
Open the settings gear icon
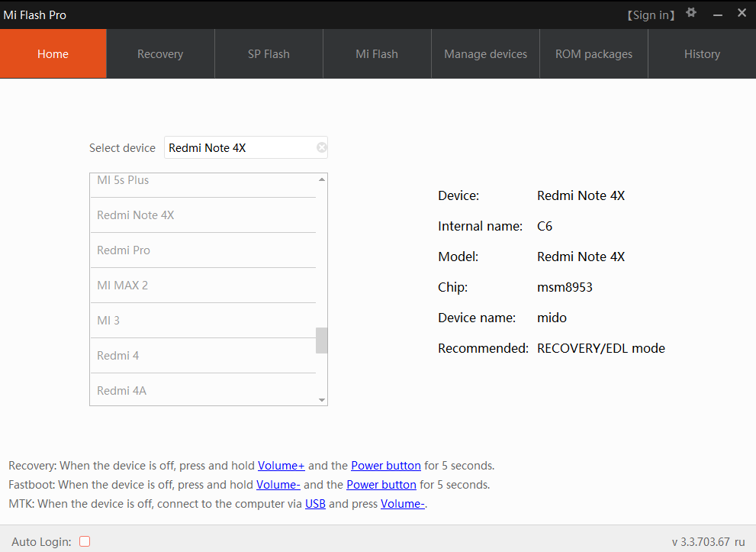691,13
